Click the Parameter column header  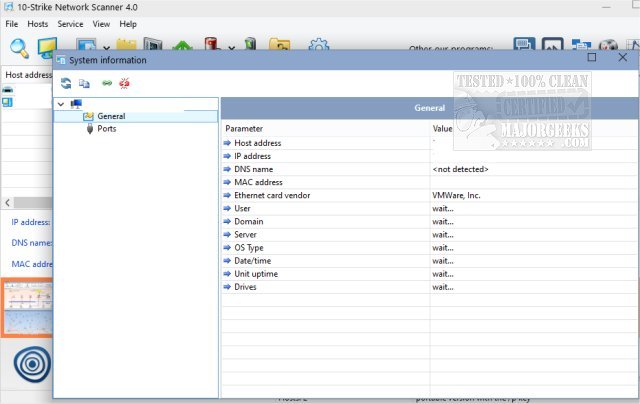point(325,129)
